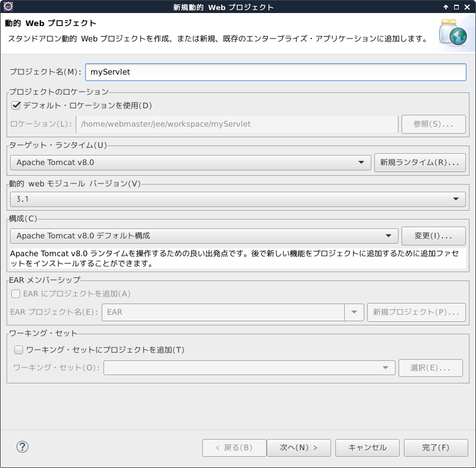Click the 選択(E) working set button
Viewport: 476px width, 468px height.
430,368
